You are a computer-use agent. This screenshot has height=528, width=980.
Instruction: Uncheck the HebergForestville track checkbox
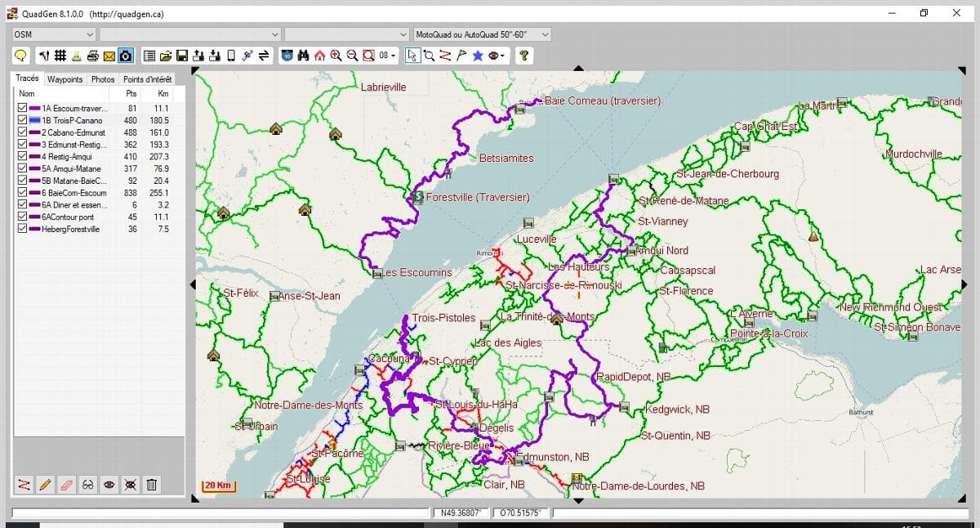22,229
